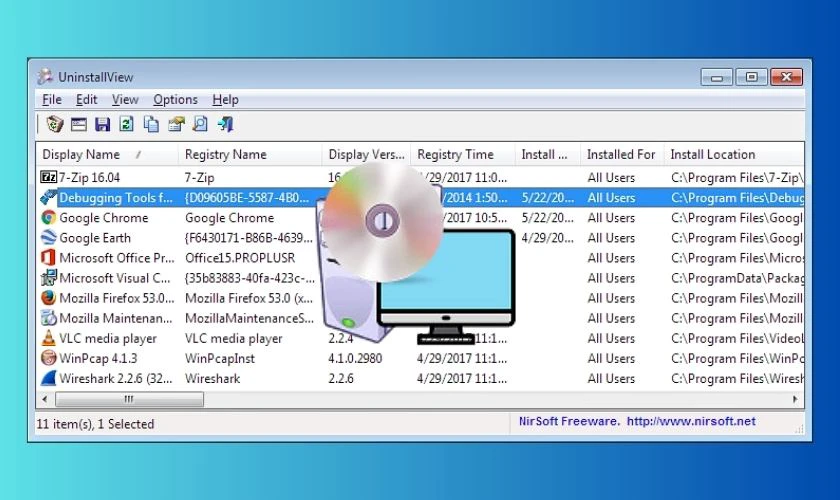This screenshot has width=840, height=500.
Task: Select the 'Microsoft Office Pr...' entry
Action: pyautogui.click(x=117, y=258)
